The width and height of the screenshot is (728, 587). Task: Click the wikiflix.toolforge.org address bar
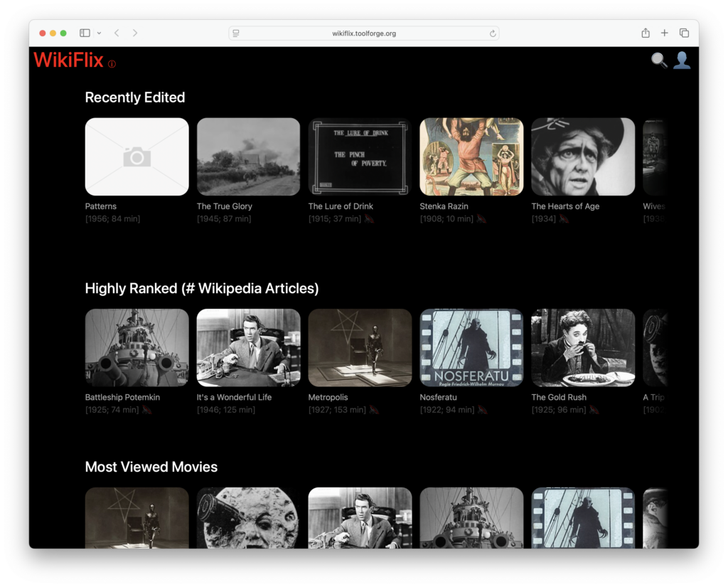tap(363, 33)
